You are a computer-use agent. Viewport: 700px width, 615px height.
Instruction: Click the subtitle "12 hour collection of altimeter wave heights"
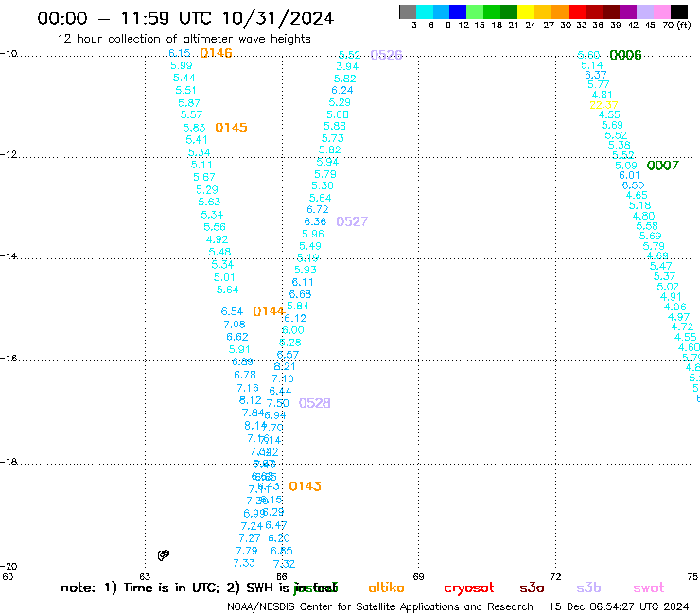click(184, 39)
